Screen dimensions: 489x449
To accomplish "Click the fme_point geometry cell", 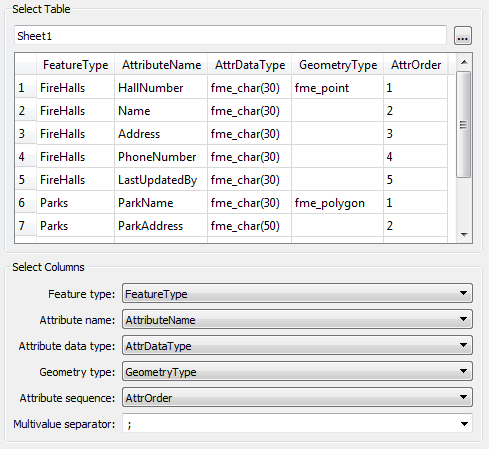I will pos(337,88).
